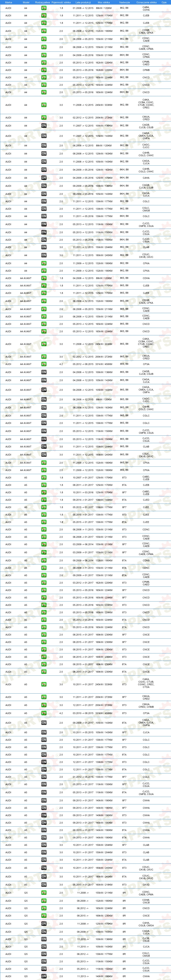Viewport: 171px width, 980px height.
Task: Select the 160kW / 218KM power cell
Action: (x=104, y=884)
